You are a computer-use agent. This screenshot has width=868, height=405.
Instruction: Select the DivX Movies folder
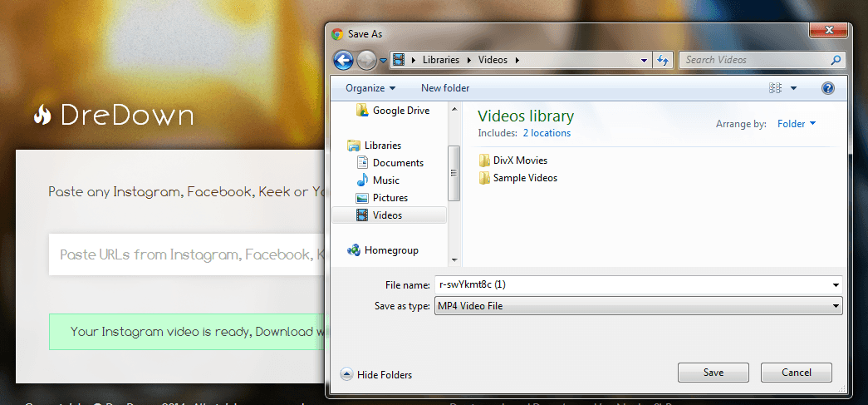click(x=513, y=161)
